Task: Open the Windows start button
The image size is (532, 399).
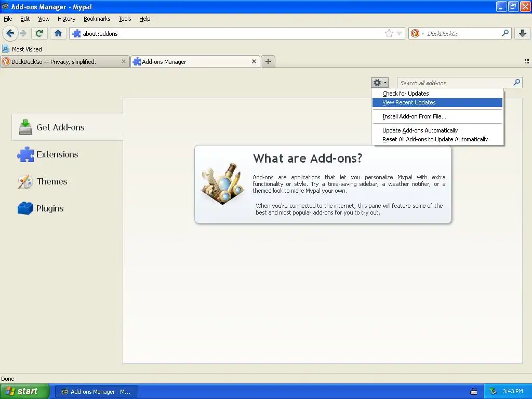Action: [24, 391]
